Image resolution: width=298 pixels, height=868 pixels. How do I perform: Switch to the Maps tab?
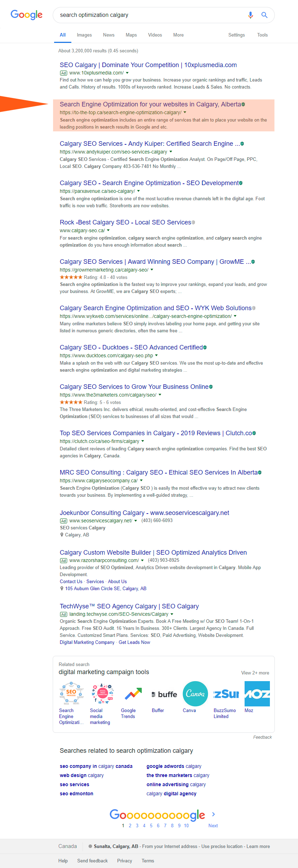(x=131, y=35)
